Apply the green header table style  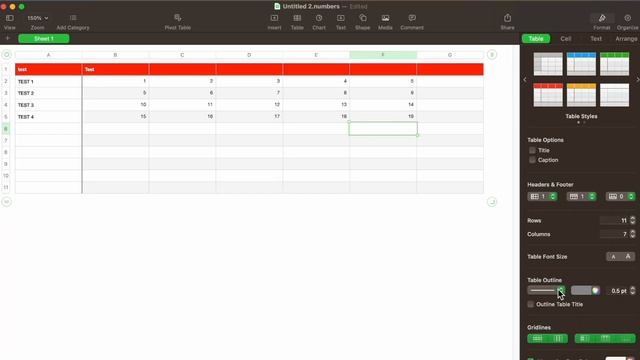[614, 64]
